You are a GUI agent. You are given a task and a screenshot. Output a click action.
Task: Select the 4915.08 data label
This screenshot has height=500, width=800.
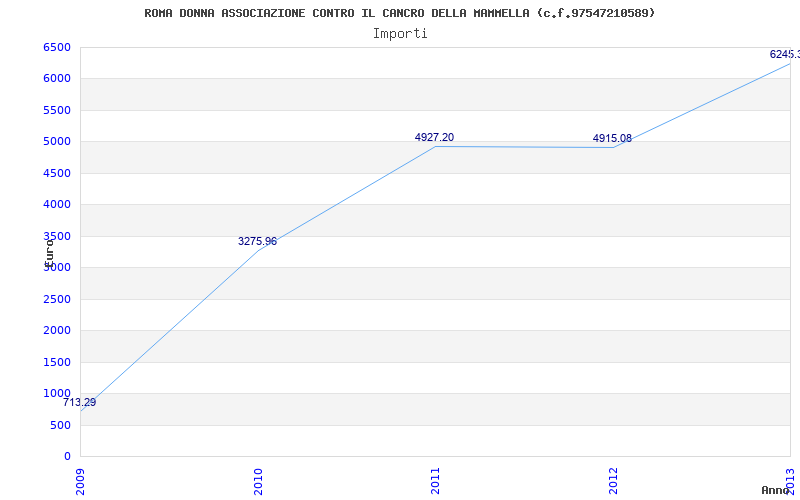pos(612,138)
